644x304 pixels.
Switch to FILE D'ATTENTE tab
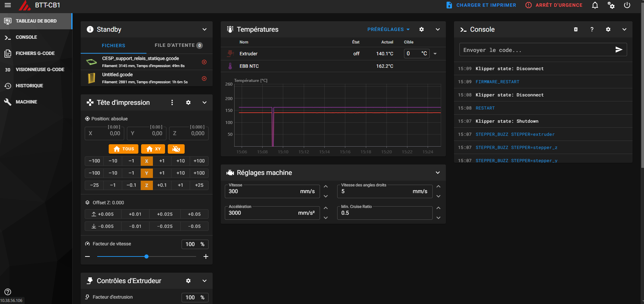[x=178, y=45]
